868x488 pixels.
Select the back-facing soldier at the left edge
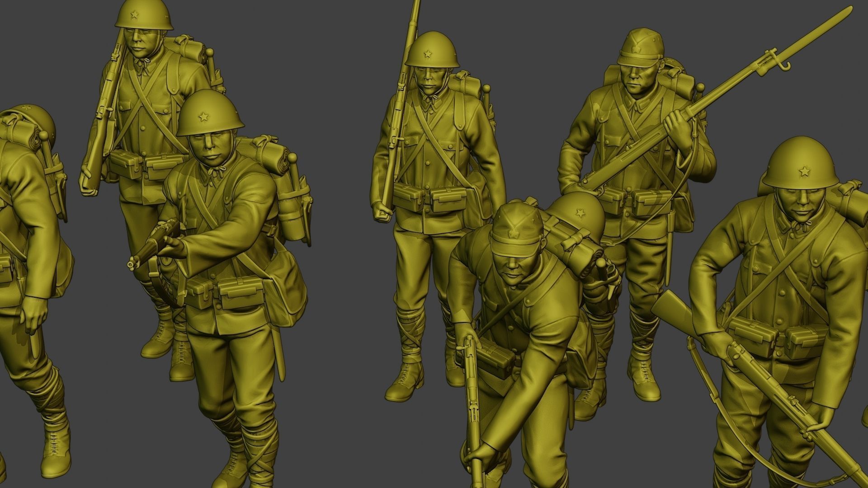pos(34,289)
